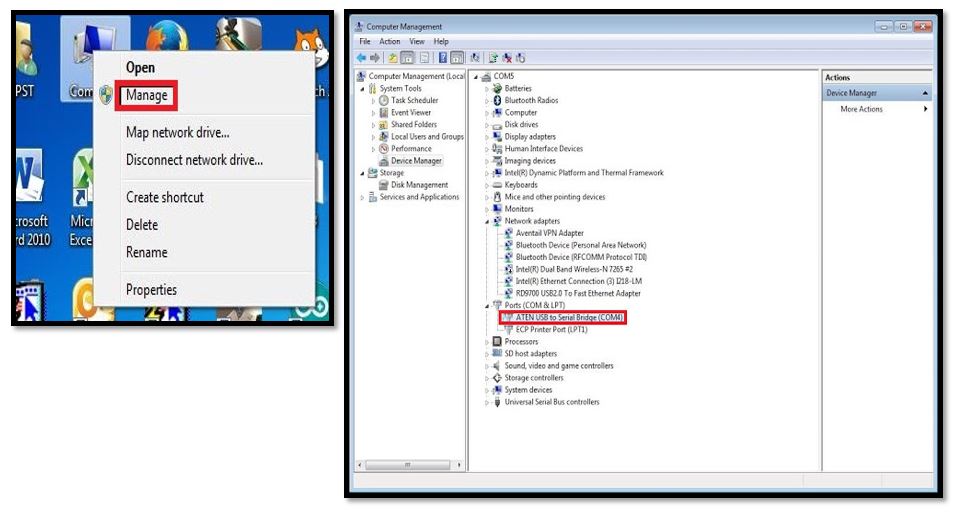Select Aventail VPN Adapter

coord(549,233)
